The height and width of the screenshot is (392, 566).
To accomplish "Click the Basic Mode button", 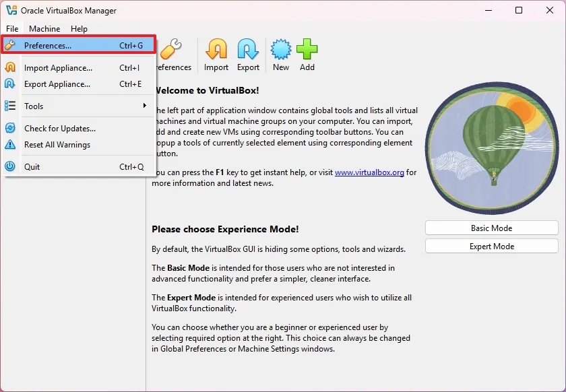I will click(x=491, y=228).
